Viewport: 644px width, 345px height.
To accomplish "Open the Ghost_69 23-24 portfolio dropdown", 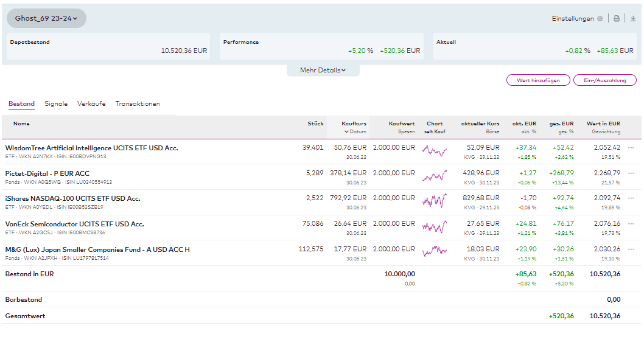I will click(x=46, y=18).
